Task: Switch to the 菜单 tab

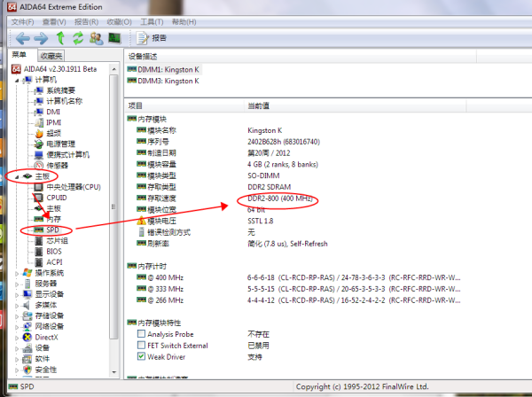Action: click(19, 55)
